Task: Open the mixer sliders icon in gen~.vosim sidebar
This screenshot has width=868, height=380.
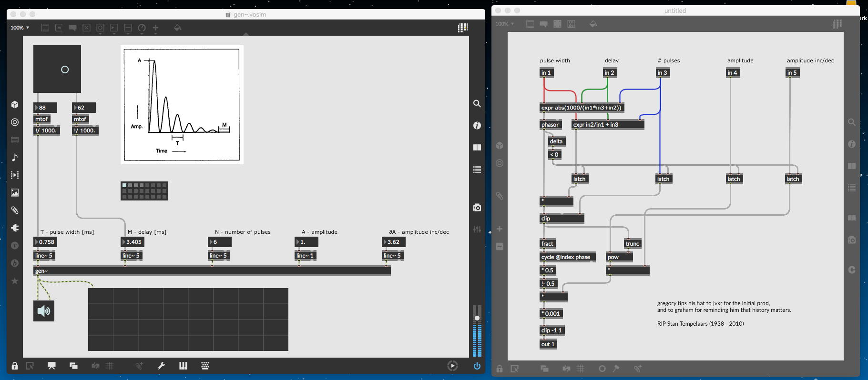Action: (x=477, y=229)
